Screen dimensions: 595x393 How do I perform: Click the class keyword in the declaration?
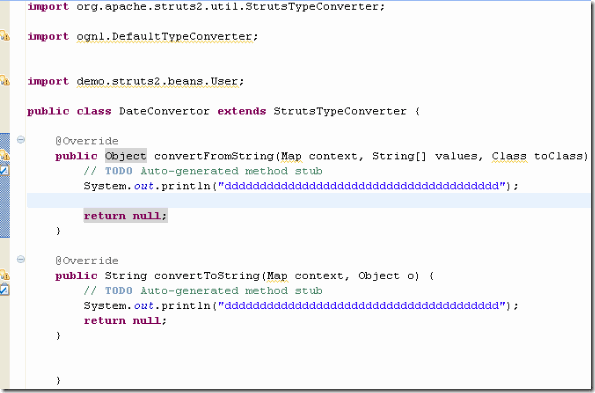(x=94, y=111)
